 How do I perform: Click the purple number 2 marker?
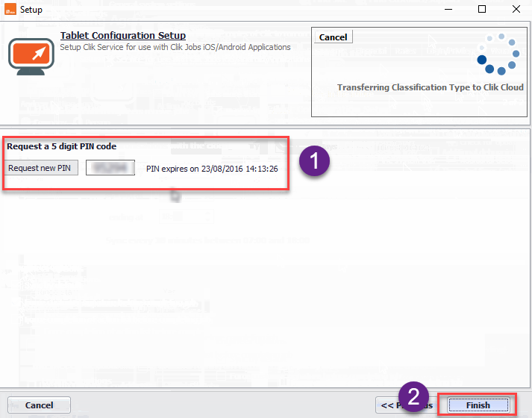tap(414, 396)
